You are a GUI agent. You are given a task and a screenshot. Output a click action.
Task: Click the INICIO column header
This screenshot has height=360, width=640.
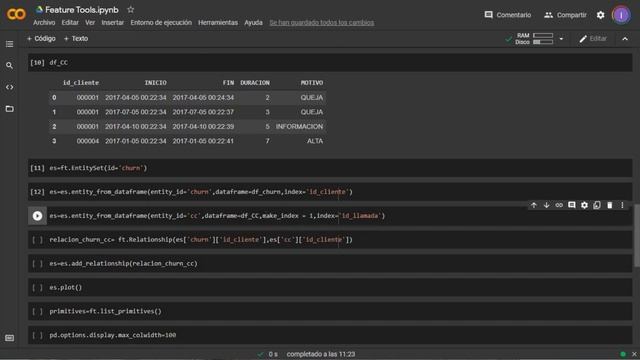[156, 83]
